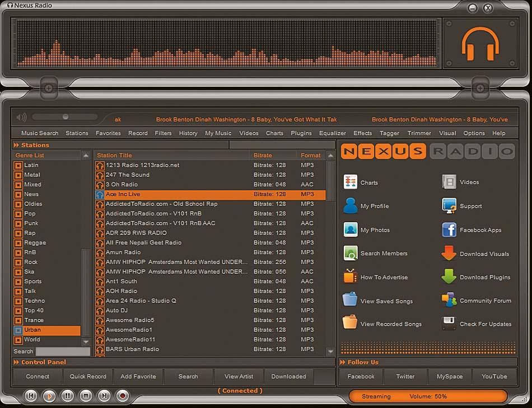Select the Techno genre in the list
The image size is (532, 408).
coord(35,301)
